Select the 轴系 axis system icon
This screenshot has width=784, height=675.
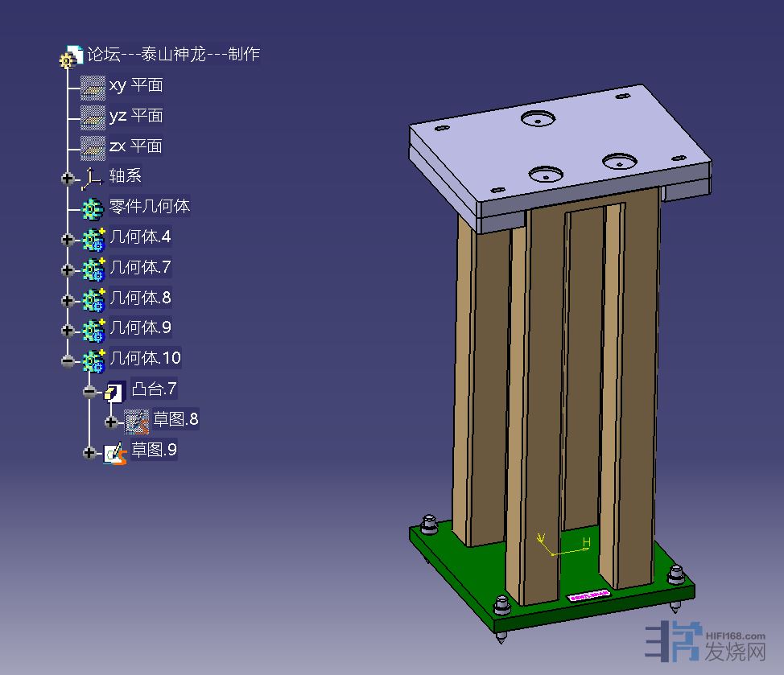[93, 177]
